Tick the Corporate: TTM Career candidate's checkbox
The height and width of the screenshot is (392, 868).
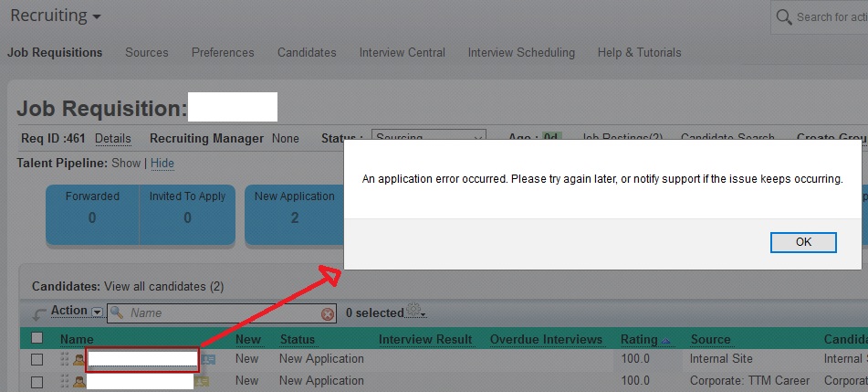point(37,382)
